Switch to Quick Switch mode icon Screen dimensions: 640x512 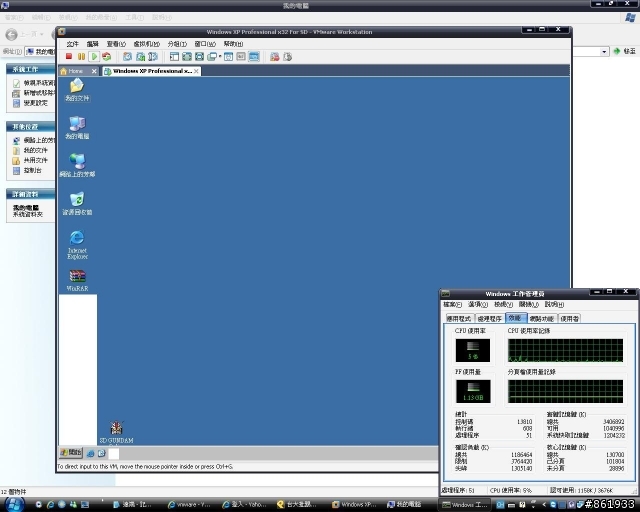[x=187, y=57]
